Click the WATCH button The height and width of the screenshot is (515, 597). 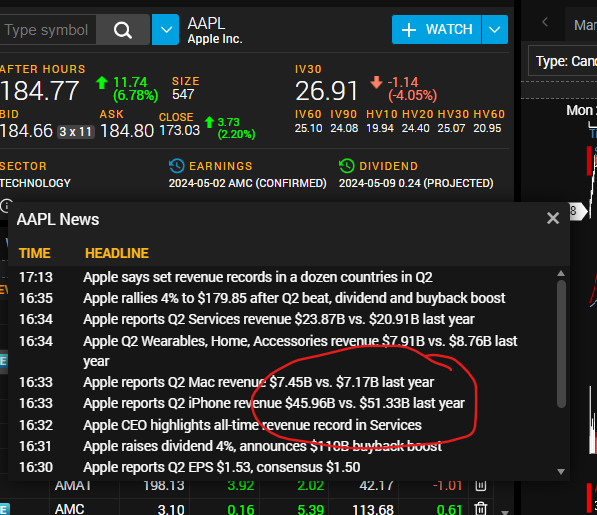click(436, 30)
